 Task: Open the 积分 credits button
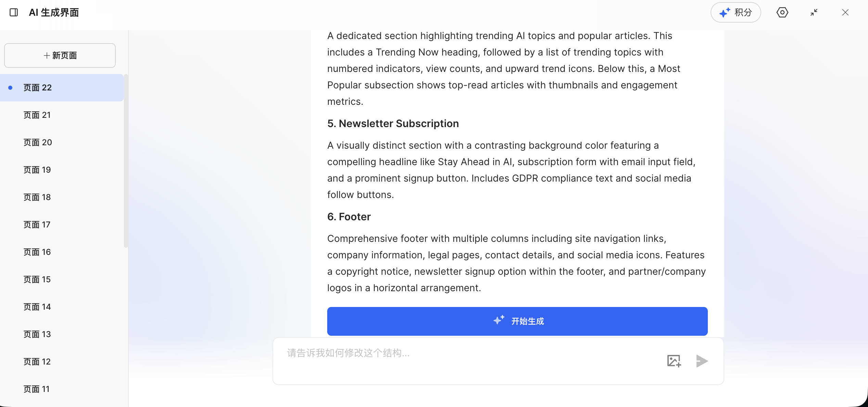click(x=736, y=13)
